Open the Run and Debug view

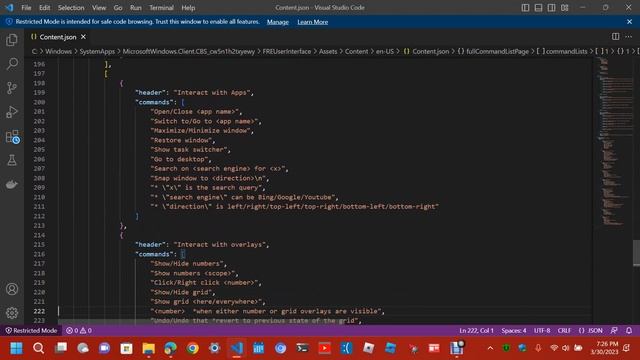(x=12, y=112)
